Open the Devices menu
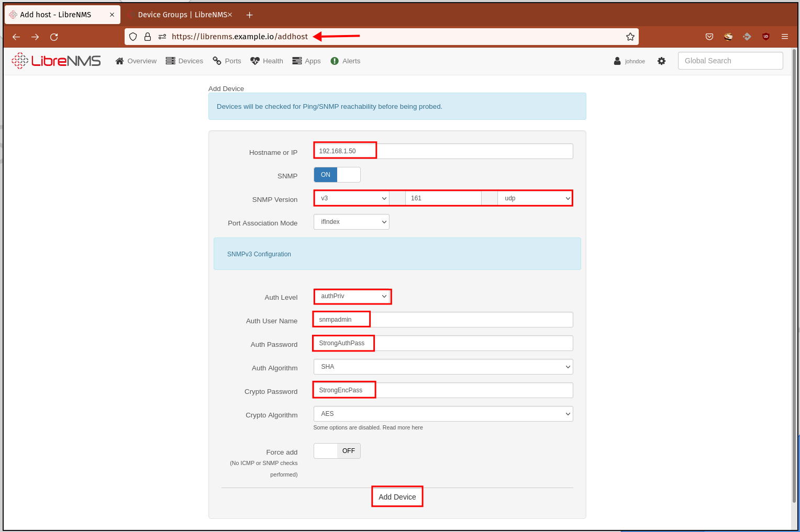Image resolution: width=800 pixels, height=532 pixels. tap(184, 61)
